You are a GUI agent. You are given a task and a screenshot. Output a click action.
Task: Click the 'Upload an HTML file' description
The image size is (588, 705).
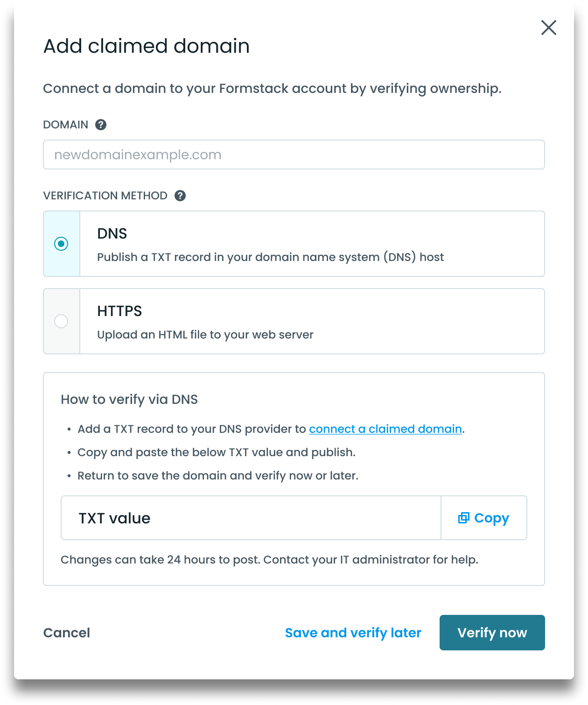(205, 335)
